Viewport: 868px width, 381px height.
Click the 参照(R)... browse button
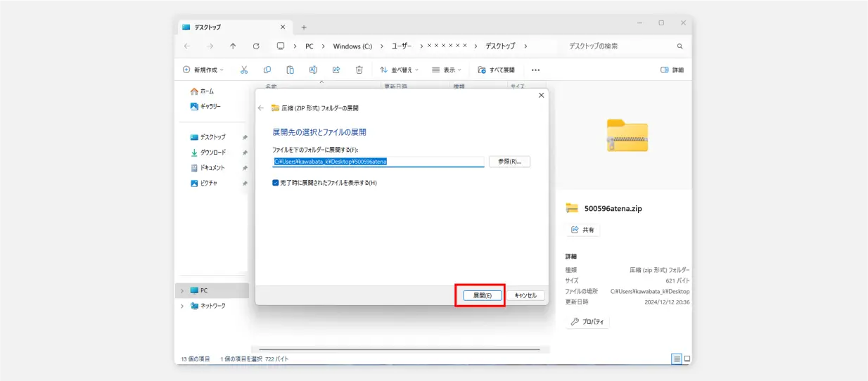click(x=509, y=162)
